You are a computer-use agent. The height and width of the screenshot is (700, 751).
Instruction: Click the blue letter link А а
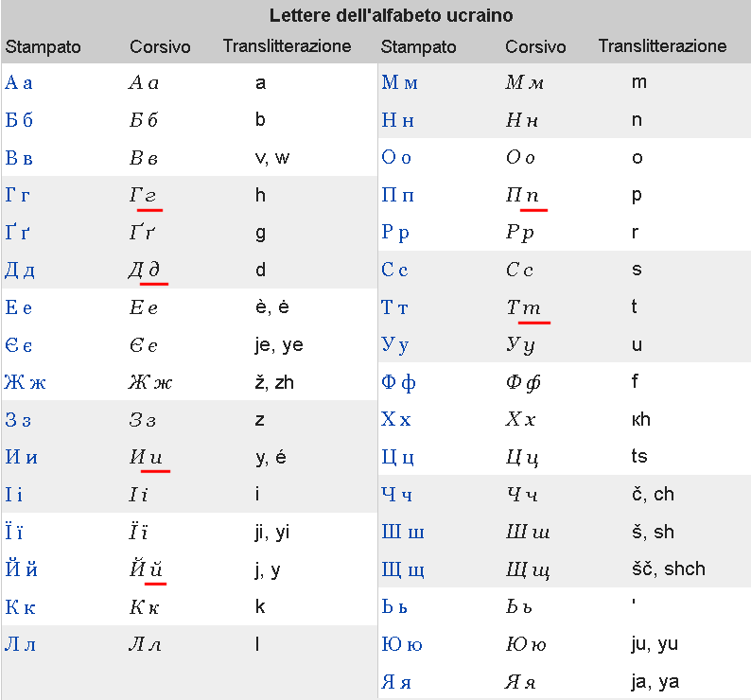point(19,82)
